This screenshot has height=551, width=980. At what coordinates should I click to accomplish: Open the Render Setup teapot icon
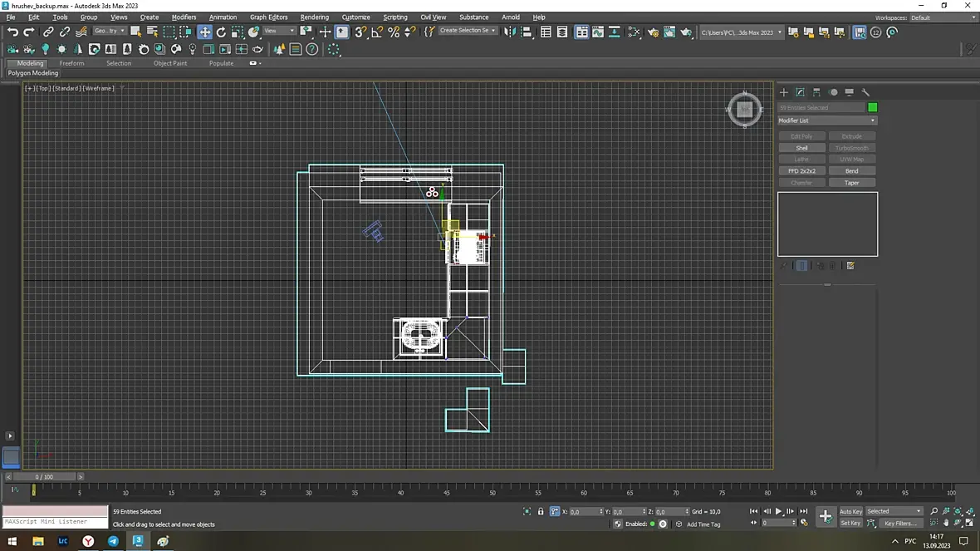[653, 32]
